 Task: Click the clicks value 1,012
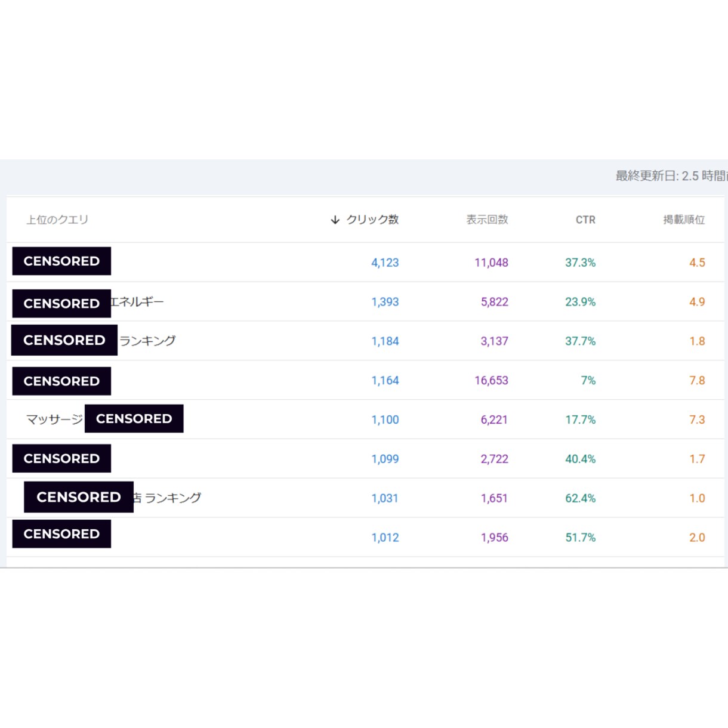385,538
